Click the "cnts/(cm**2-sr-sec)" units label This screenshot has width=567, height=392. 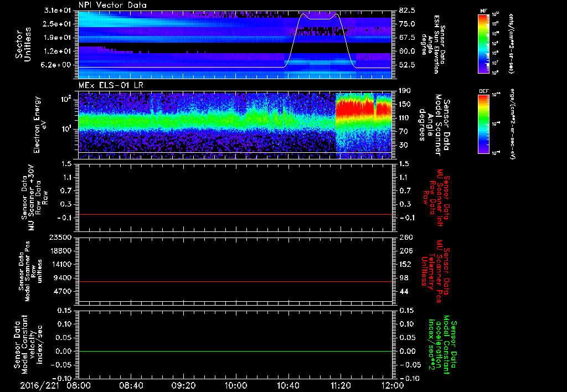(x=511, y=44)
